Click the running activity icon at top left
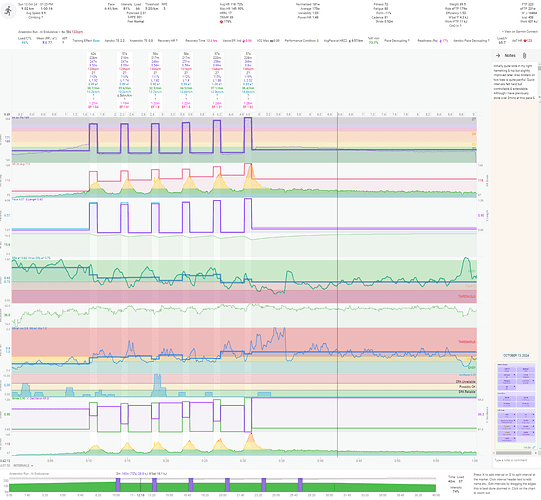 coord(8,11)
